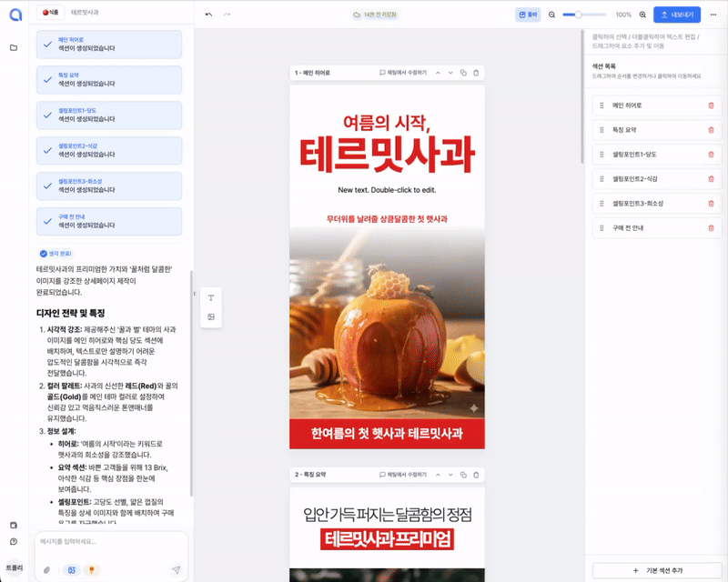Viewport: 728px width, 582px height.
Task: Duplicate the 메인 히어로 section using copy icon
Action: click(x=463, y=72)
